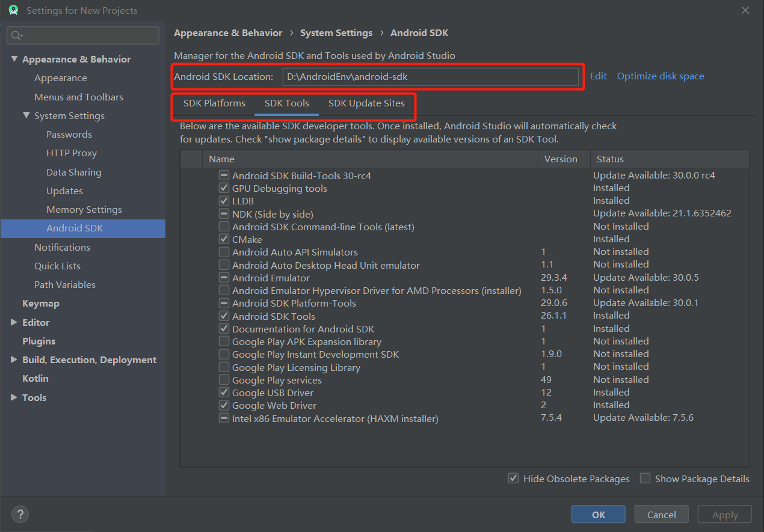Expand the Editor settings section
This screenshot has height=532, width=764.
(x=14, y=322)
